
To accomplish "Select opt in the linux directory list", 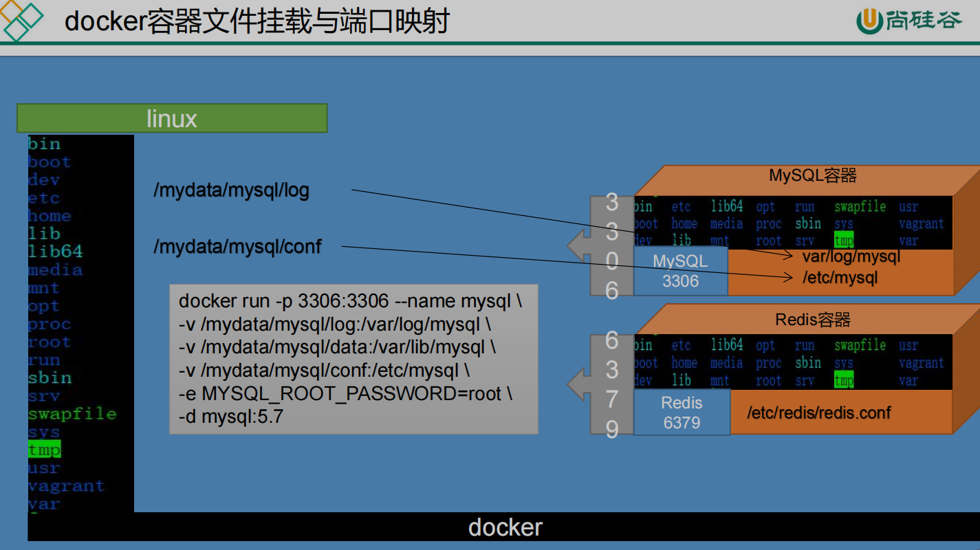I will pos(44,306).
